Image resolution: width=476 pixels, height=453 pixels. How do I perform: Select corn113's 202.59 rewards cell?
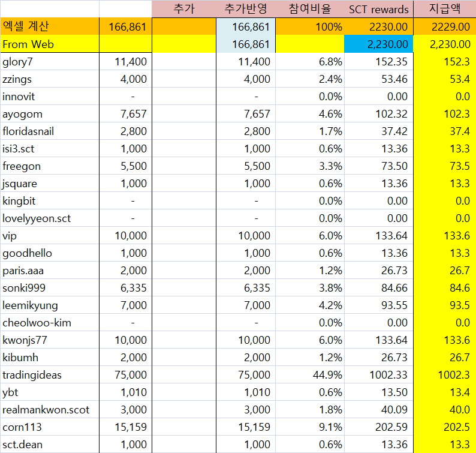click(x=378, y=427)
